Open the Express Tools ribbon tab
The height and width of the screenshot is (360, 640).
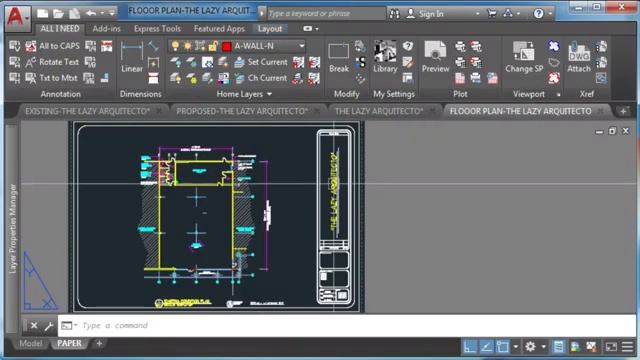coord(157,29)
